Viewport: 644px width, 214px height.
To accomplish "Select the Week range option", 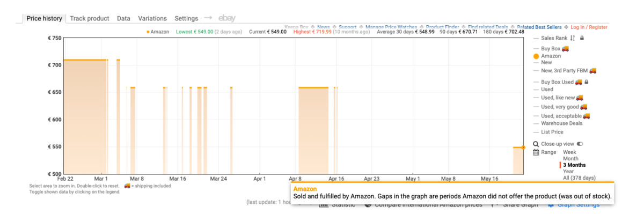I will pyautogui.click(x=569, y=152).
